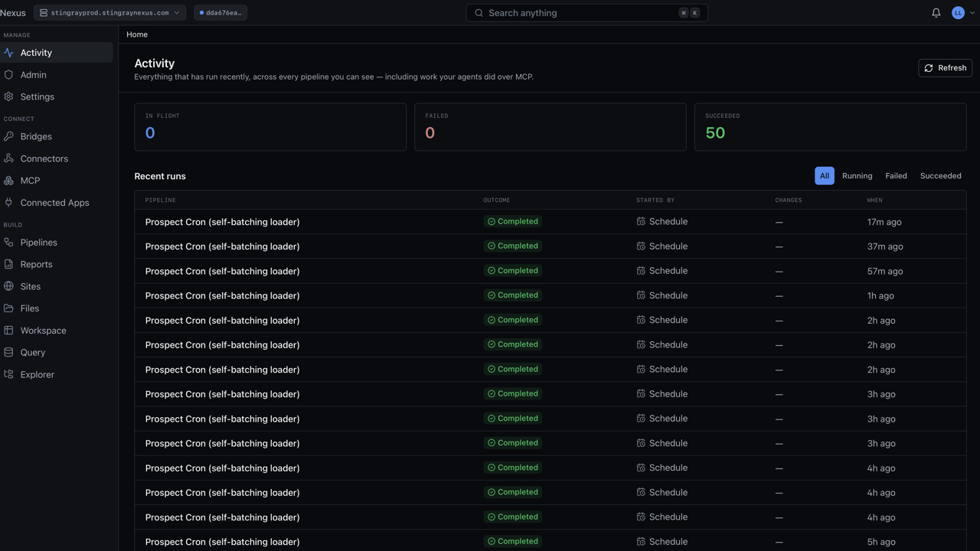Click the When column header

pyautogui.click(x=874, y=201)
